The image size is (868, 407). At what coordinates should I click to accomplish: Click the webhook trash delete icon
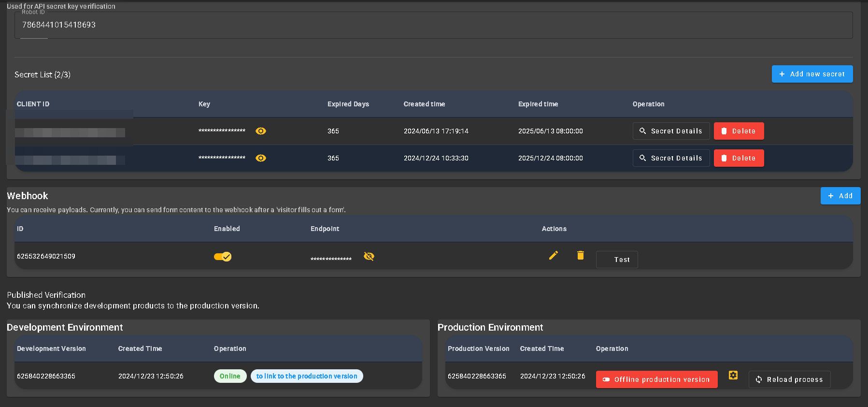click(x=581, y=255)
